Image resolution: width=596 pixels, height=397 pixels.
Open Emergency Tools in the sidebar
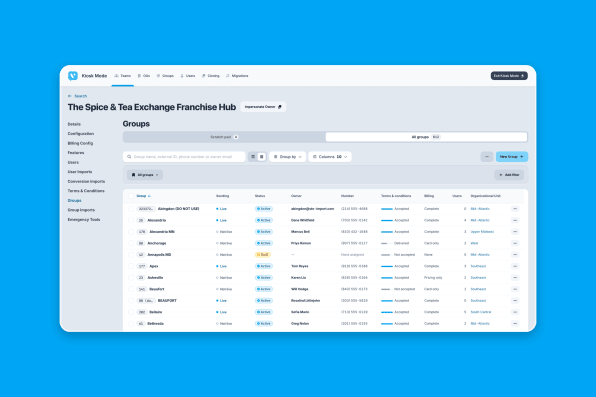click(x=84, y=219)
